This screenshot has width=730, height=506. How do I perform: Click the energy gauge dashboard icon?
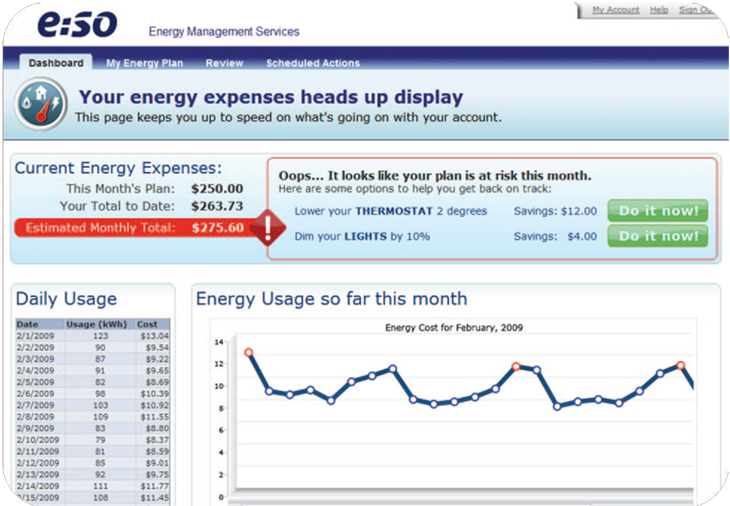tap(41, 103)
